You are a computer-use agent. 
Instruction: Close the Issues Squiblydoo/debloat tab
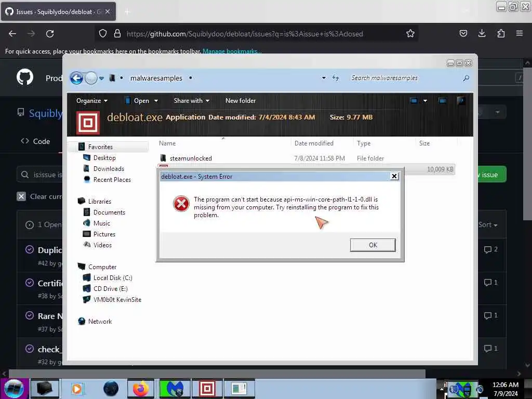(x=108, y=11)
